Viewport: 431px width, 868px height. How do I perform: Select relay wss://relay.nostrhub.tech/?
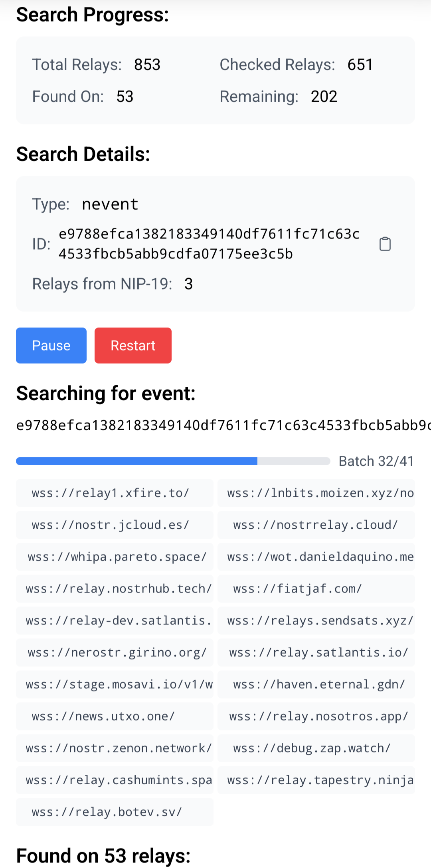[115, 589]
